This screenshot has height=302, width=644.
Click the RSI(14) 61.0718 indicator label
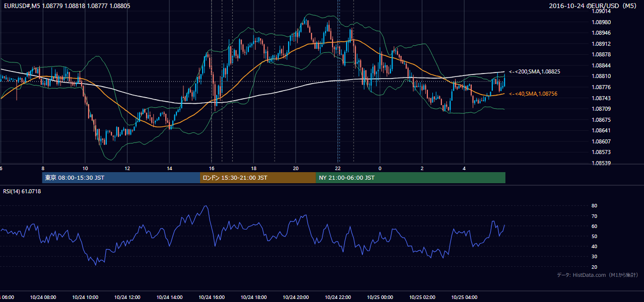pyautogui.click(x=22, y=191)
